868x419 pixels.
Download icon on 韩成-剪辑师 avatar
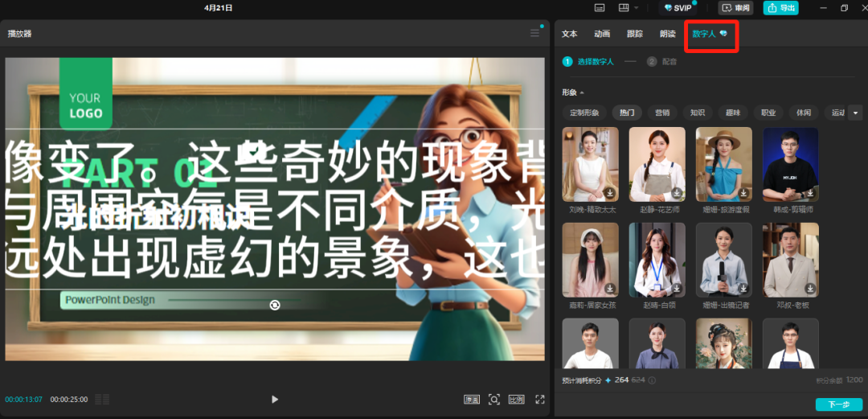pyautogui.click(x=810, y=194)
